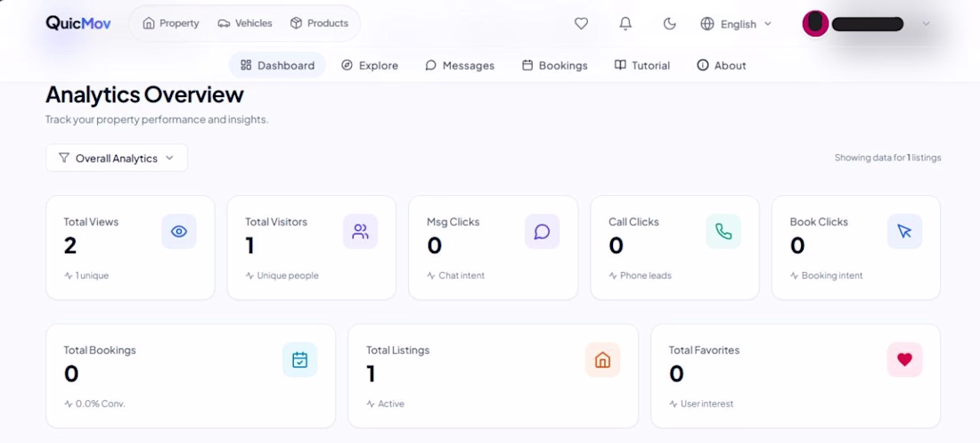The width and height of the screenshot is (980, 443).
Task: Switch to the Dashboard tab
Action: 277,65
